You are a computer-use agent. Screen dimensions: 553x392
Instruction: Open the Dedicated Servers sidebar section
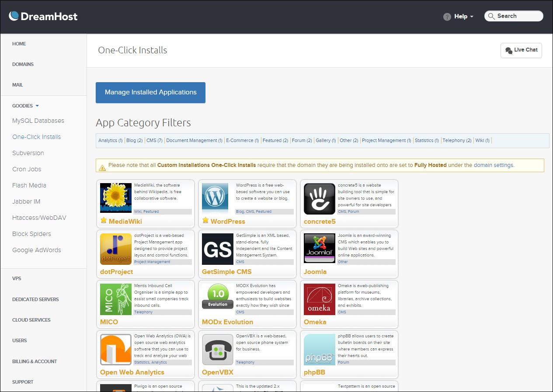click(35, 299)
